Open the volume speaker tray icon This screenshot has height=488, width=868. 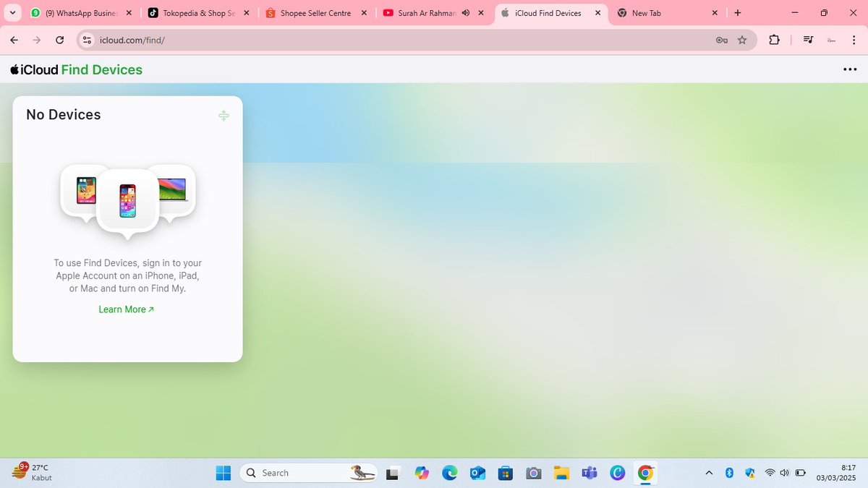click(785, 473)
